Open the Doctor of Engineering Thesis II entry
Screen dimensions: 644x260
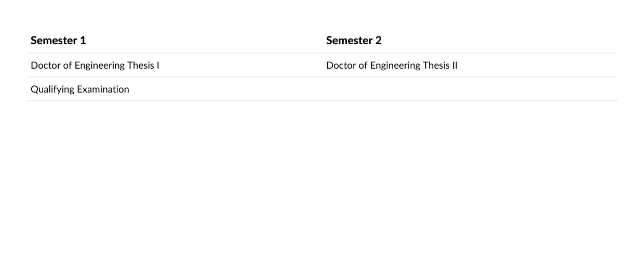[x=392, y=66]
